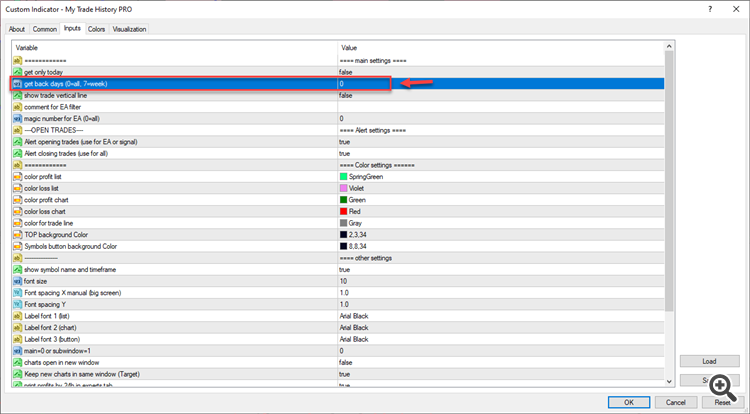750x414 pixels.
Task: Click 'Arial Black' value of 'Label font 1 (list)'
Action: (x=354, y=316)
